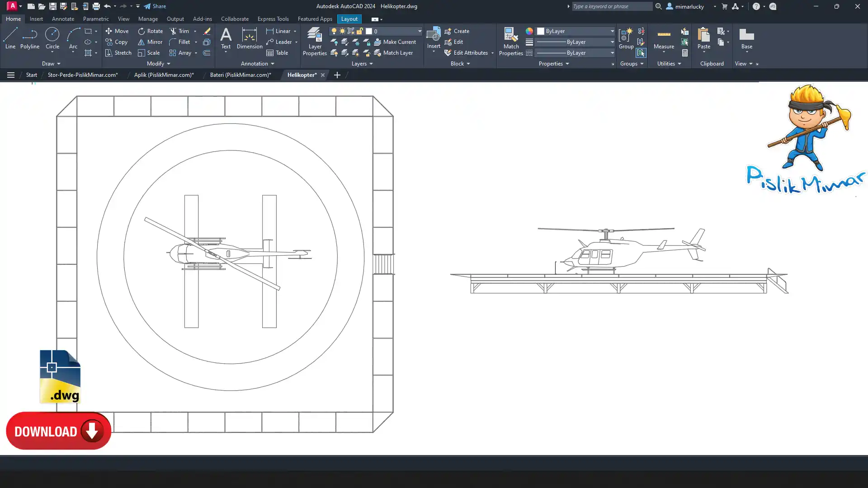Viewport: 868px width, 488px height.
Task: Open the layer name dropdown
Action: [420, 31]
